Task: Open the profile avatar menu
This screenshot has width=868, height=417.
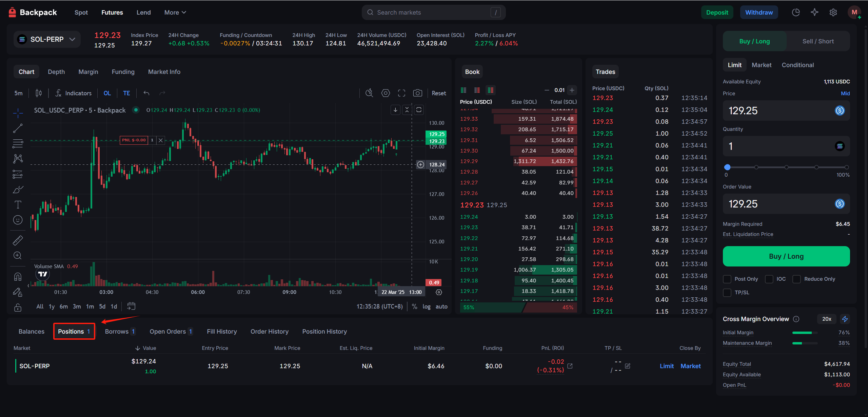Action: click(x=854, y=13)
